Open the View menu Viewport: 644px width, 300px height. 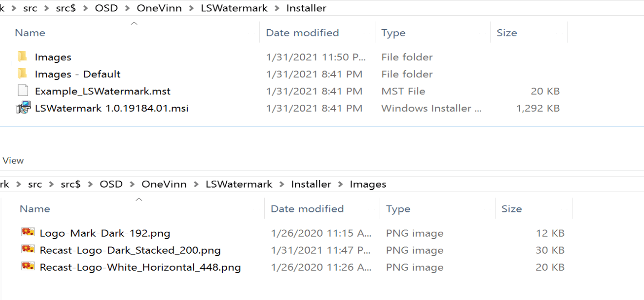(12, 160)
